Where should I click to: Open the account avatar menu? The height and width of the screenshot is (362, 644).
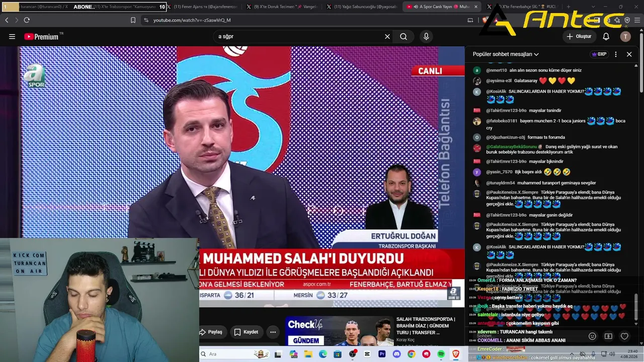(x=625, y=37)
